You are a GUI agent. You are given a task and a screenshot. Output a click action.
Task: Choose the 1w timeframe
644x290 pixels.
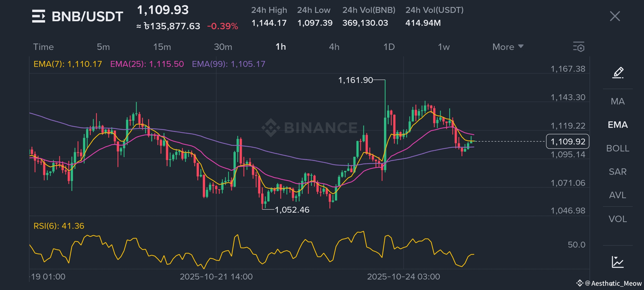click(x=444, y=47)
